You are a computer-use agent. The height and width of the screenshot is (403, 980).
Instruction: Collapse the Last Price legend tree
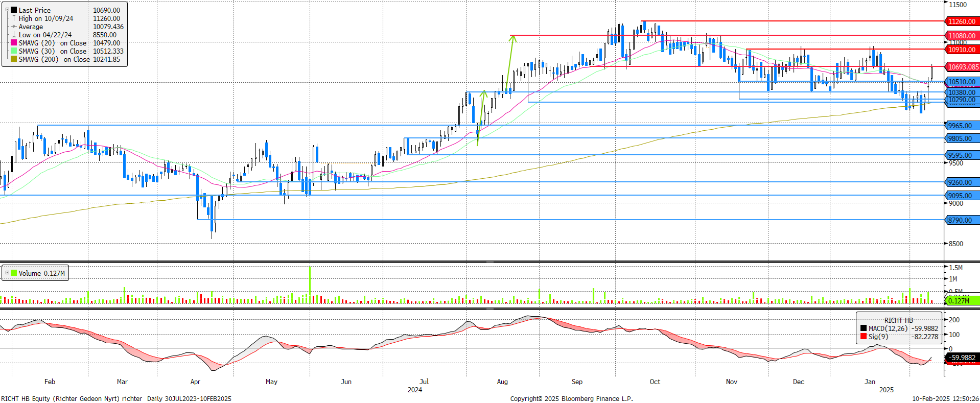click(7, 10)
